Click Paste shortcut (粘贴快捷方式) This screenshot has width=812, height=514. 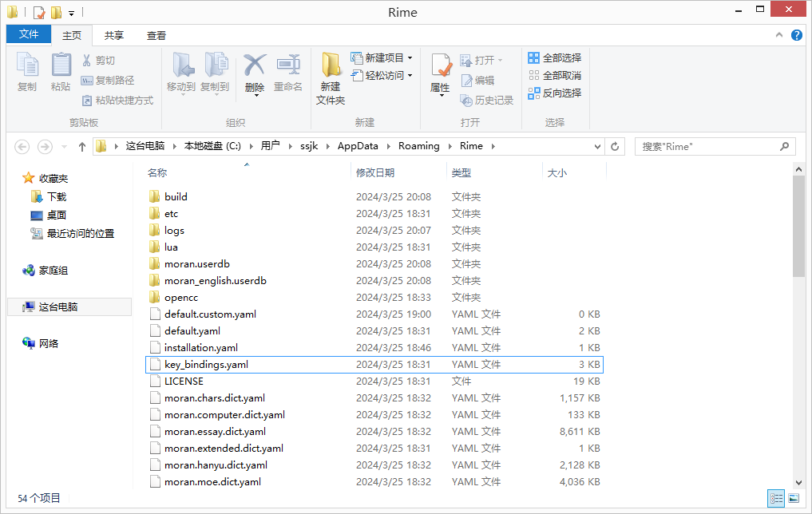point(117,100)
